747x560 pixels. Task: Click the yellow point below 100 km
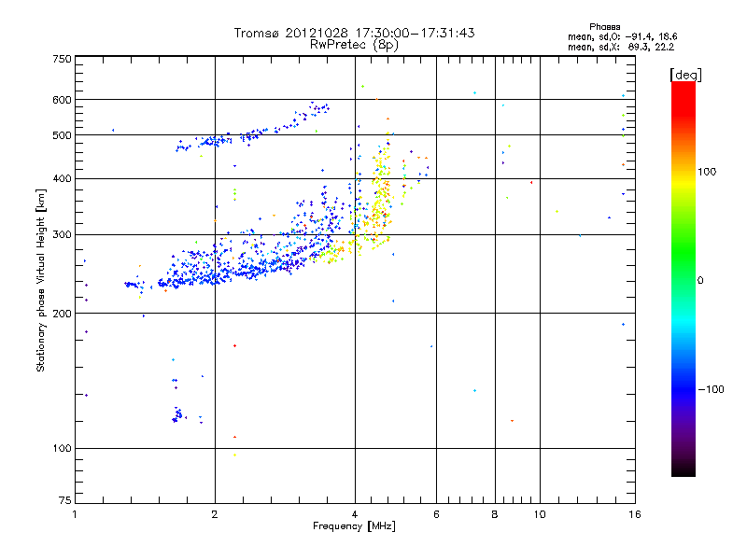(x=234, y=455)
